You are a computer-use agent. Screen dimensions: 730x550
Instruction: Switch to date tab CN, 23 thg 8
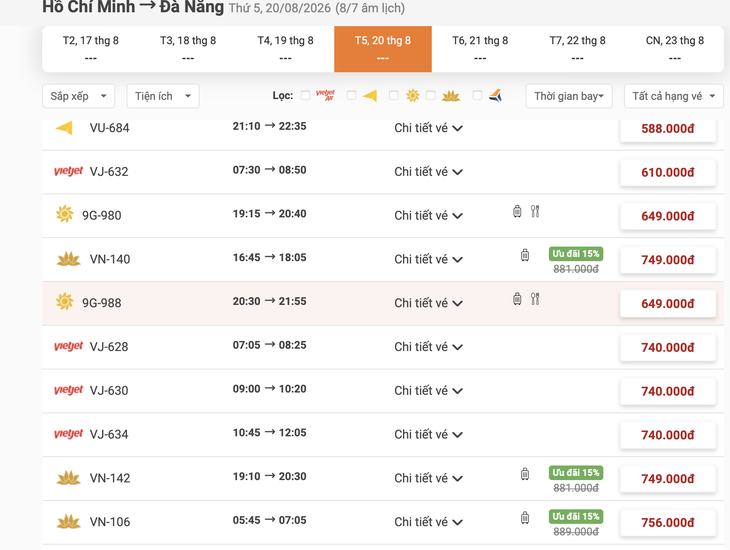pyautogui.click(x=675, y=49)
